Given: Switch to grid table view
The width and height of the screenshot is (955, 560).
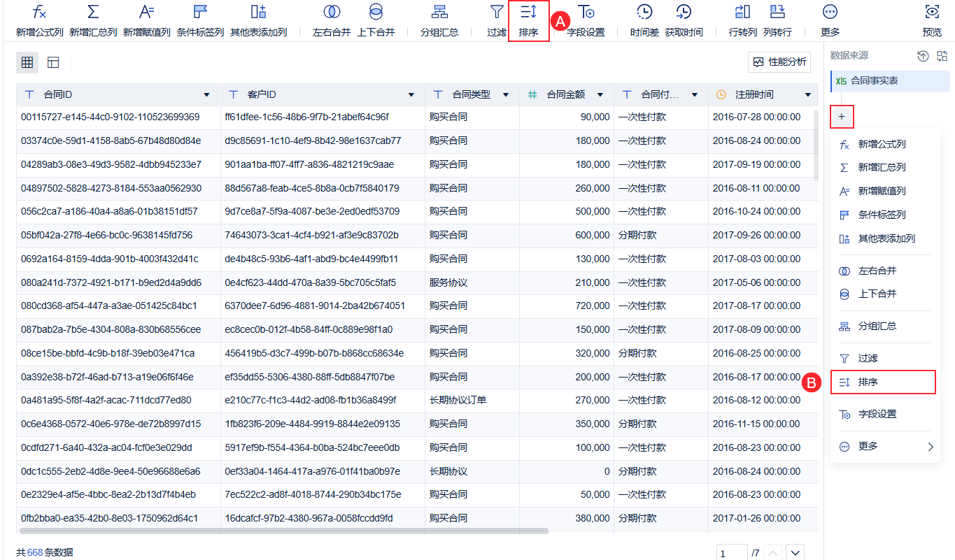Looking at the screenshot, I should pyautogui.click(x=27, y=62).
